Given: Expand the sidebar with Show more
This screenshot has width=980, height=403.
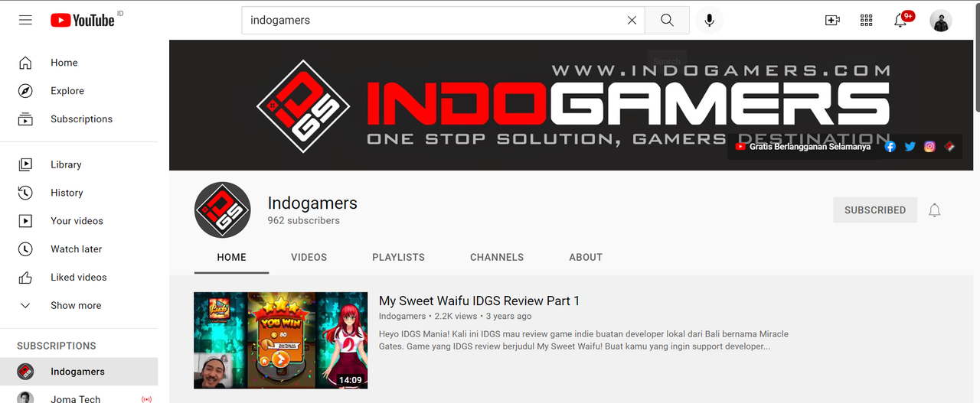Looking at the screenshot, I should (79, 306).
